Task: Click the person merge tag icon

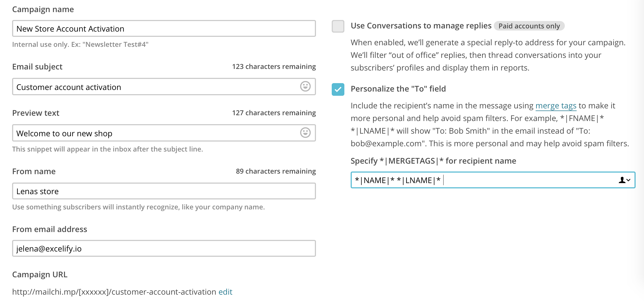Action: point(622,180)
